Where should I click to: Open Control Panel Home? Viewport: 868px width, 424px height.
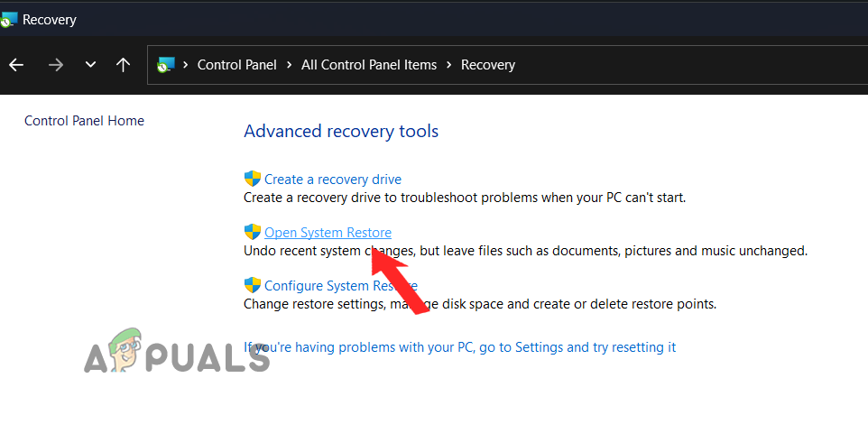pyautogui.click(x=84, y=121)
